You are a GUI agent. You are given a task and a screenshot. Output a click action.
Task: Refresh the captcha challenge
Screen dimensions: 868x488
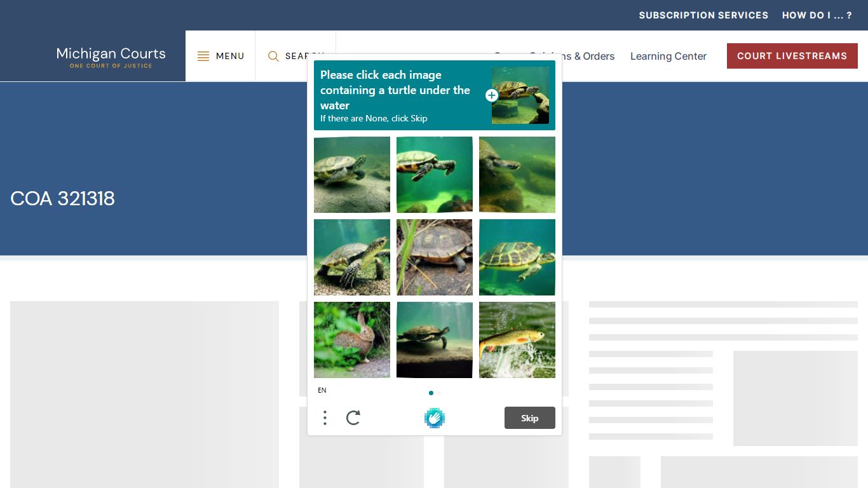(x=353, y=417)
